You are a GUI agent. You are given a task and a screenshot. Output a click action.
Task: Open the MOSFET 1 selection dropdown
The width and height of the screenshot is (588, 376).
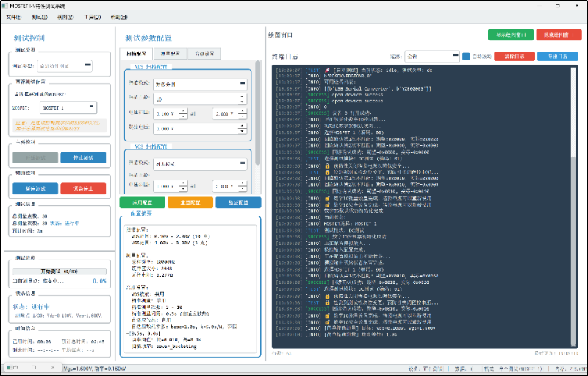[x=68, y=107]
